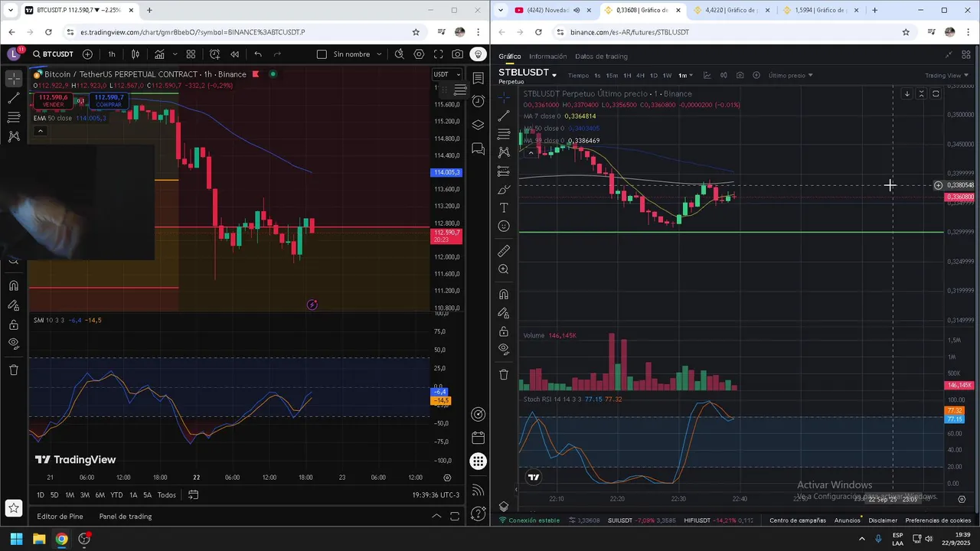Select the trend line tool in TradingView sidebar
This screenshot has height=551, width=980.
(14, 98)
